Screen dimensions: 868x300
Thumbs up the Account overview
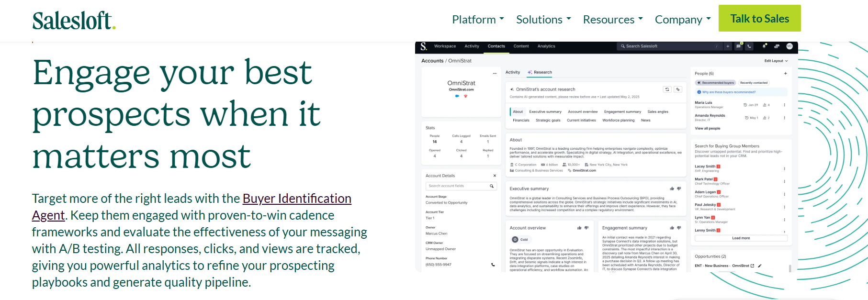[x=579, y=228]
